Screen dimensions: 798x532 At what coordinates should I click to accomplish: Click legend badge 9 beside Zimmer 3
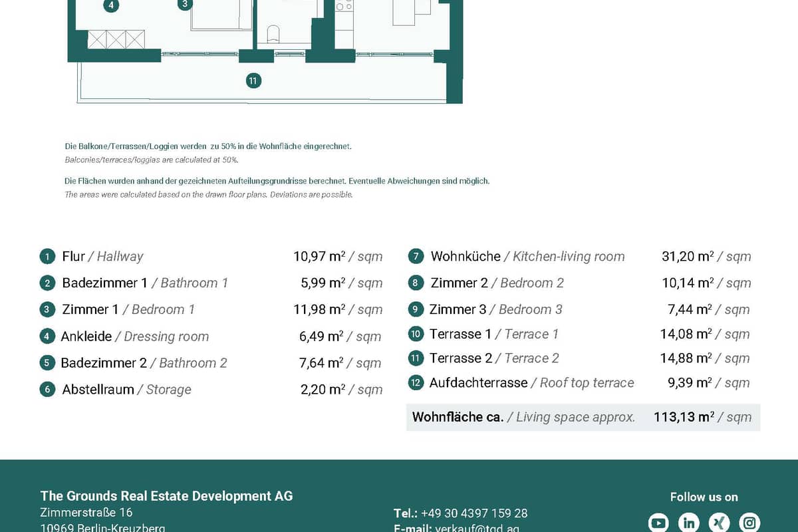pos(416,310)
